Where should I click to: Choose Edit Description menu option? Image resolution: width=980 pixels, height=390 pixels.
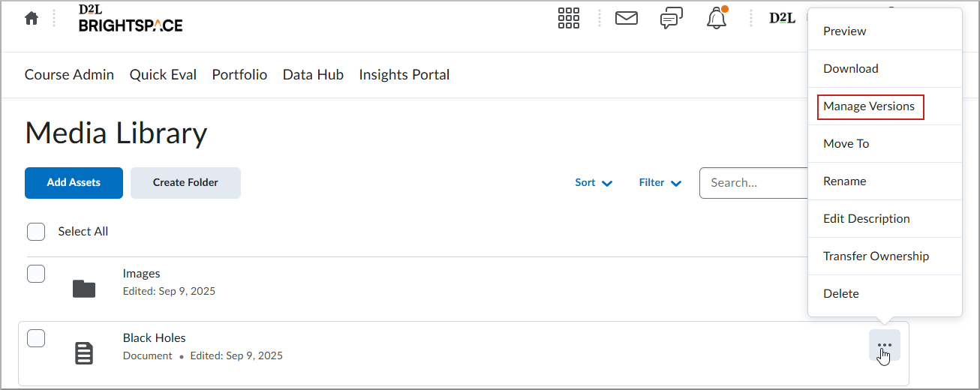pyautogui.click(x=885, y=218)
